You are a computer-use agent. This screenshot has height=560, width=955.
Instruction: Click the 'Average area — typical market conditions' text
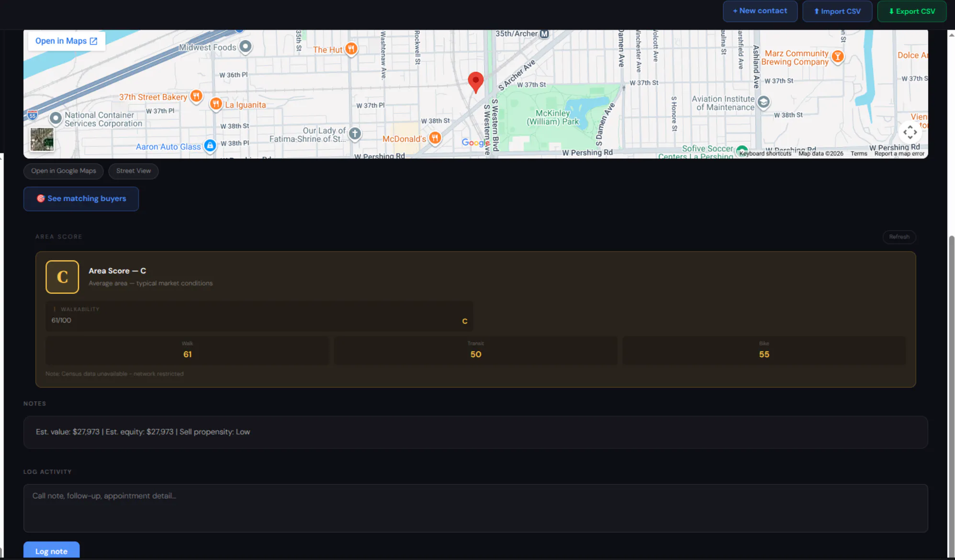[151, 283]
